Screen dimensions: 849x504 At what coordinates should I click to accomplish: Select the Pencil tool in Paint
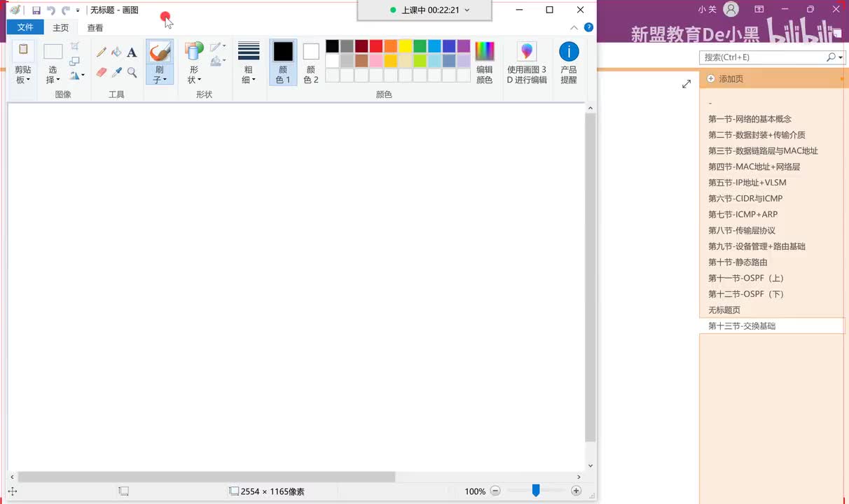(x=102, y=52)
